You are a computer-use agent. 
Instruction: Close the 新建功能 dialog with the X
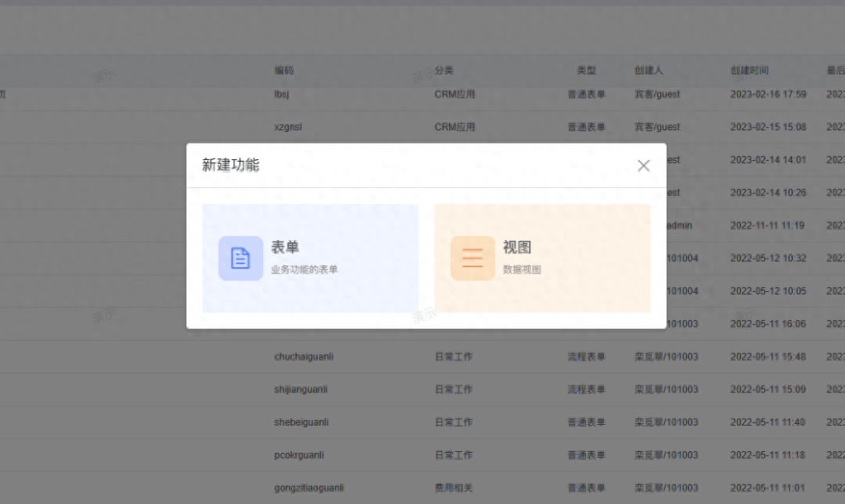click(x=644, y=165)
